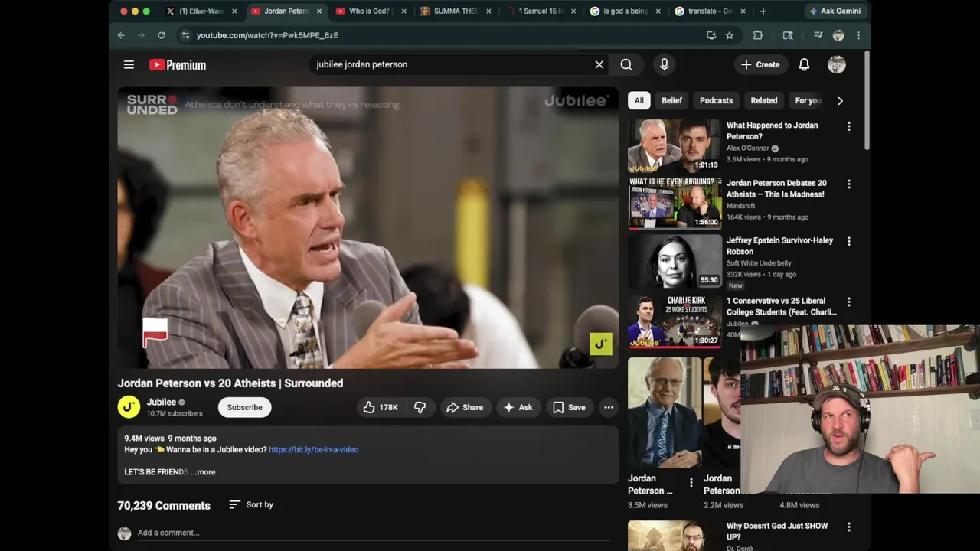Click the Ask Gemini button

[x=835, y=11]
